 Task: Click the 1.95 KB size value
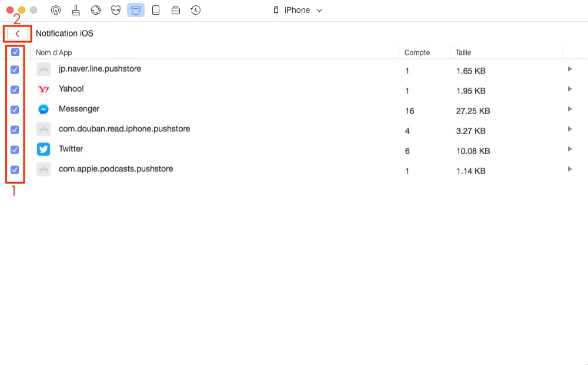click(470, 91)
